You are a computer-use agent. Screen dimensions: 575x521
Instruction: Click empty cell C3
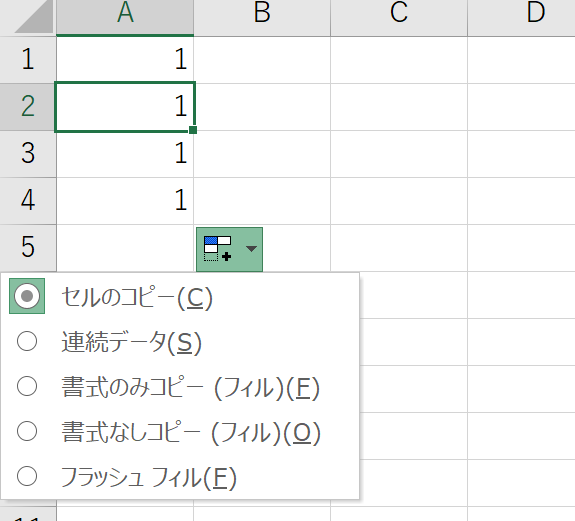[399, 154]
